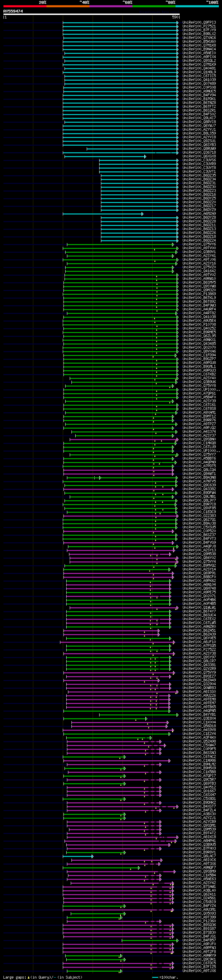Image resolution: width=222 pixels, height=980 pixels.
Task: Click hit label UniRef100_B1PDK1
Action: (x=199, y=99)
